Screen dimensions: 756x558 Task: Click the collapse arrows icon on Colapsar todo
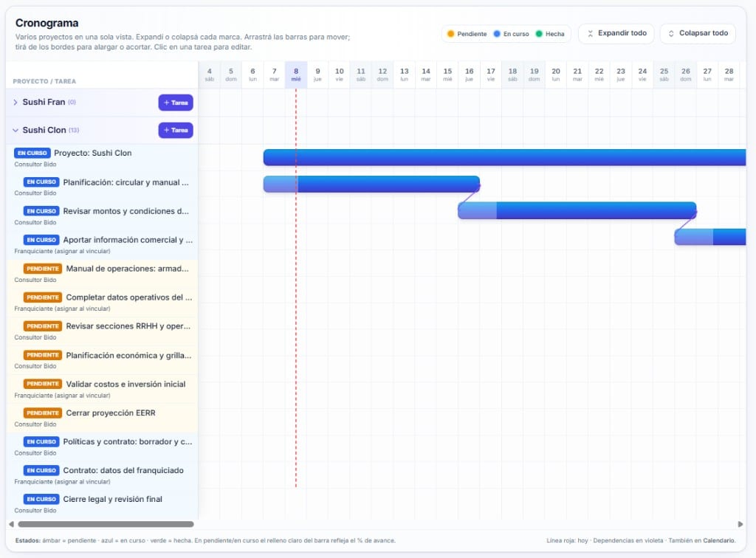673,33
